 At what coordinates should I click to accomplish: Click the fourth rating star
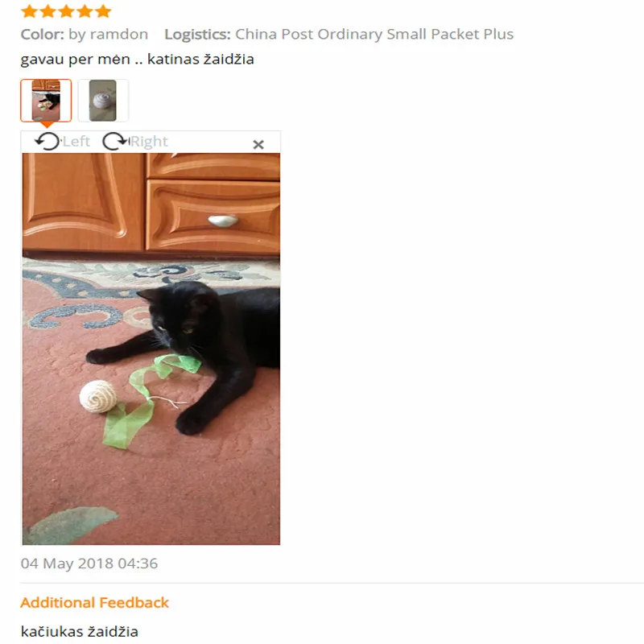point(85,11)
